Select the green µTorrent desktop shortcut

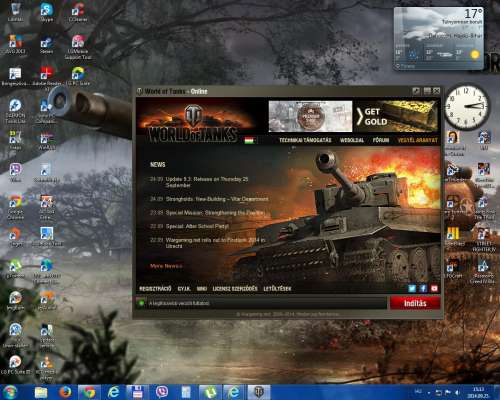tap(15, 269)
